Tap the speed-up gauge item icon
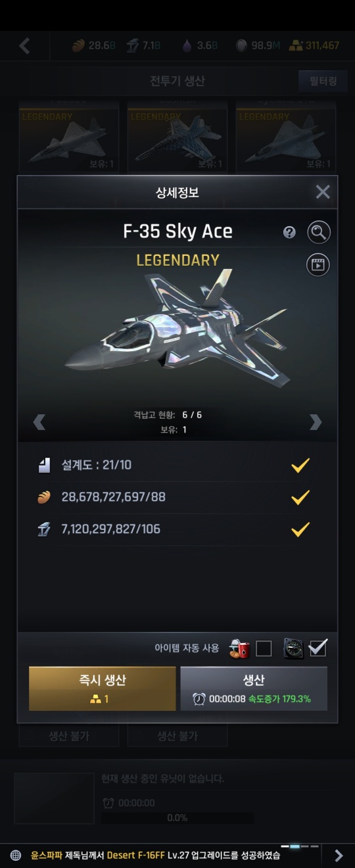Image resolution: width=355 pixels, height=868 pixels. (x=293, y=648)
